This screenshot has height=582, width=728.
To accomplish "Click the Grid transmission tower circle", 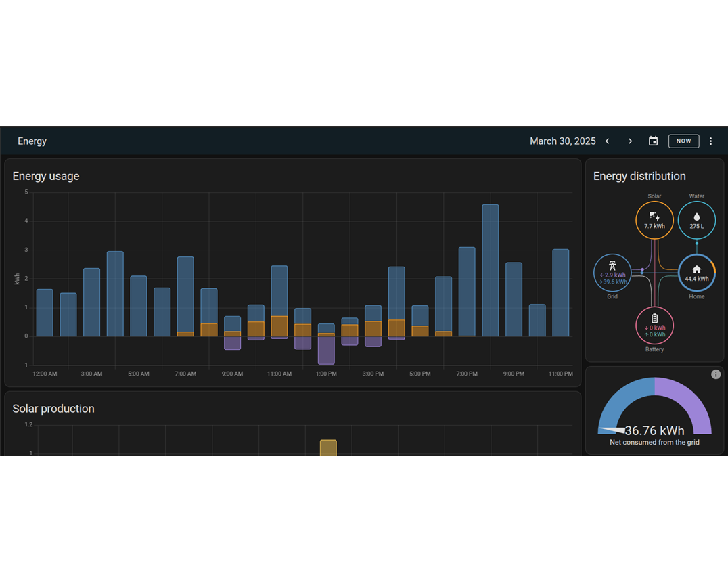I will click(612, 272).
